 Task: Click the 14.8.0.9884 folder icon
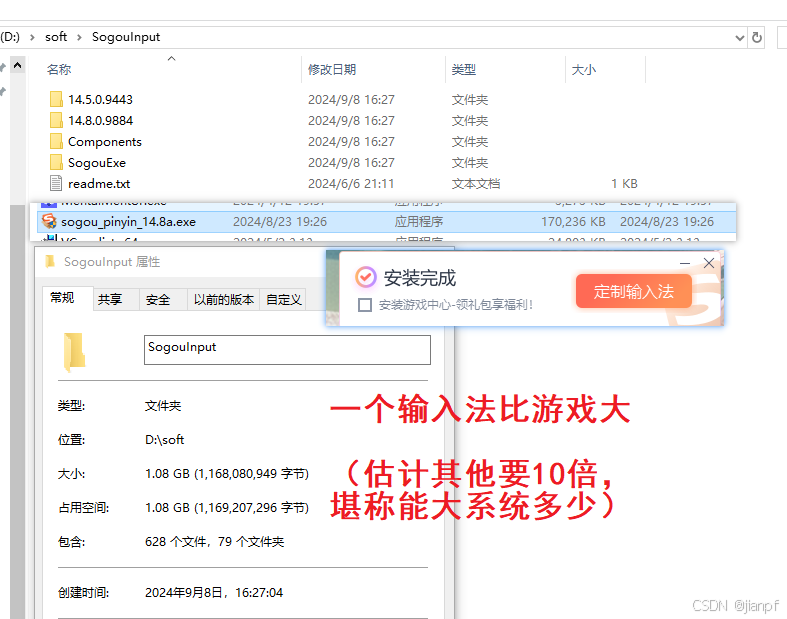pos(56,120)
